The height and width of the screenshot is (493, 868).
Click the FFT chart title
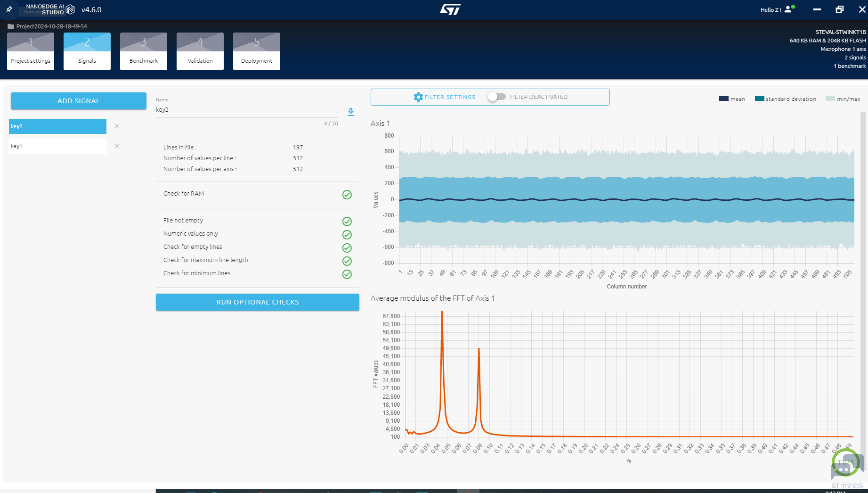coord(432,298)
